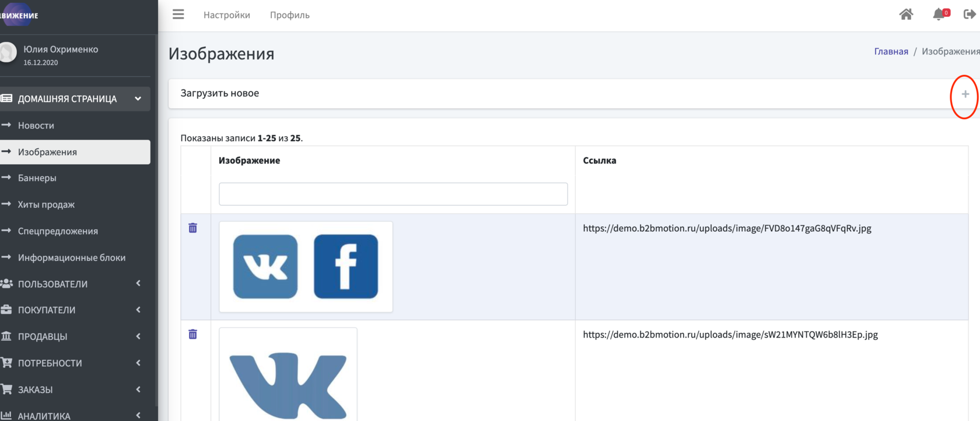Toggle the hamburger sidebar menu
This screenshot has height=421, width=980.
coord(178,15)
